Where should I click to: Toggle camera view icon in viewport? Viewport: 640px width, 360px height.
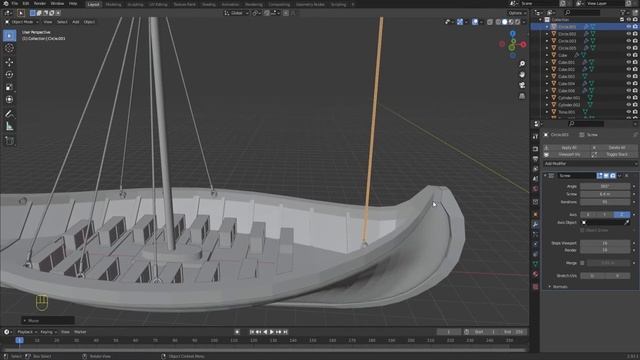[x=522, y=85]
